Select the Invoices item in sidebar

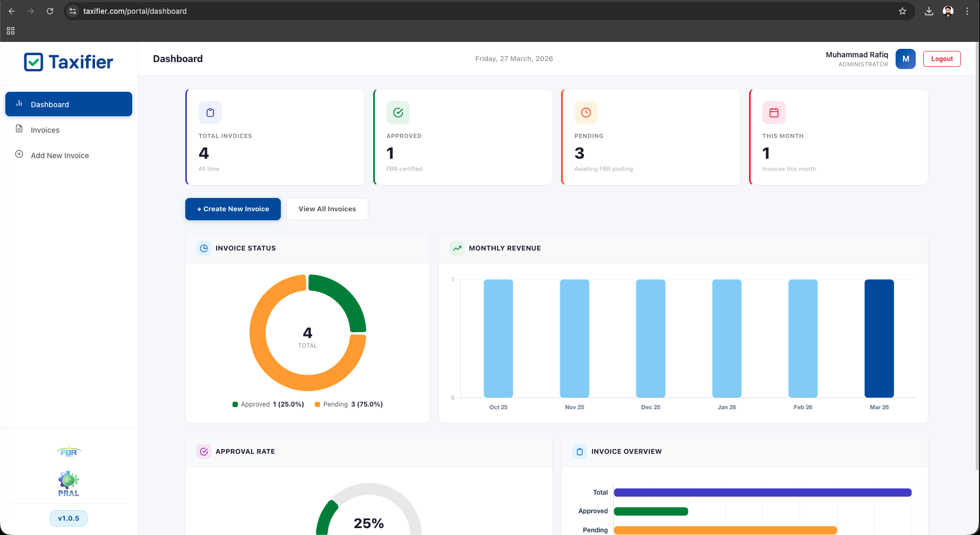pos(45,130)
